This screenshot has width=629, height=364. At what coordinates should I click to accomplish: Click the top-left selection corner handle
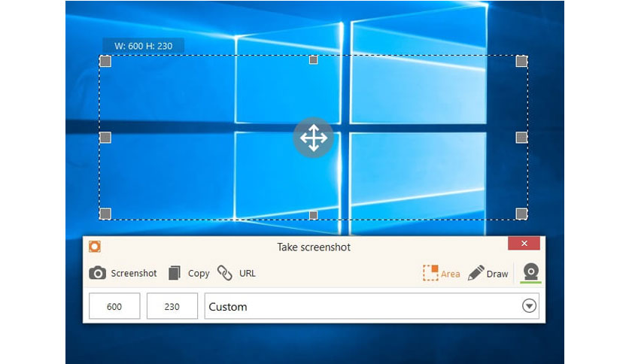point(105,62)
